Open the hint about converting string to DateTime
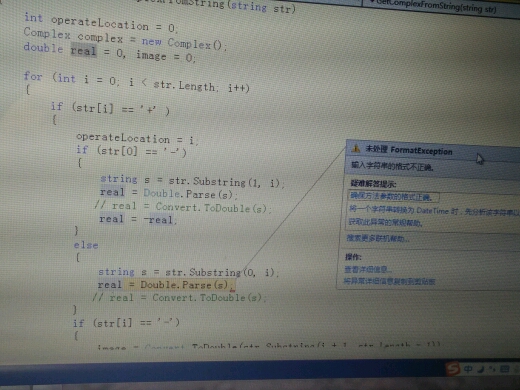This screenshot has width=520, height=390. pyautogui.click(x=434, y=211)
